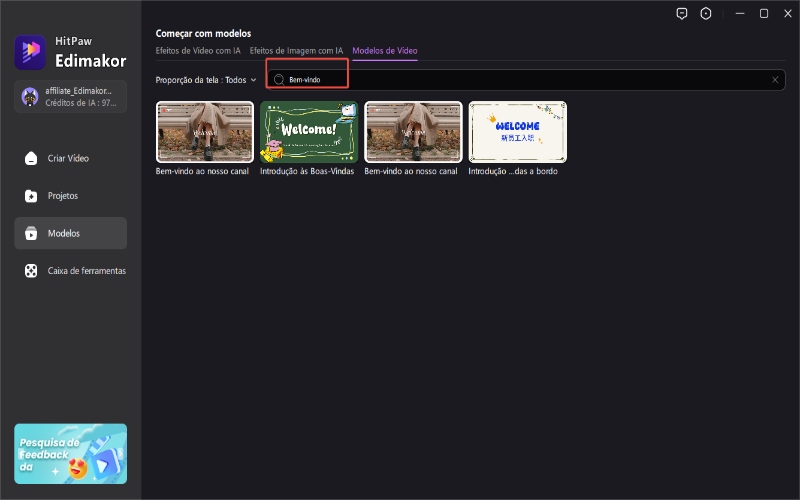800x500 pixels.
Task: Click the HitPaw Edimakor logo icon
Action: click(30, 51)
